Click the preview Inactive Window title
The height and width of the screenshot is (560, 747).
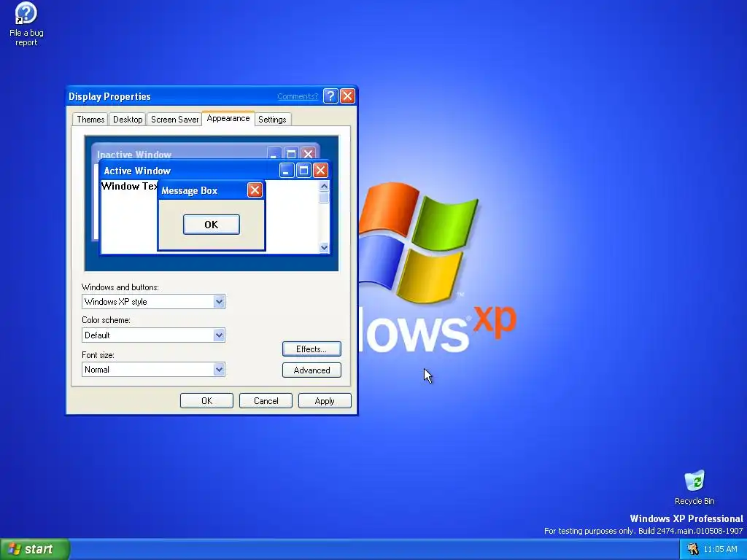pos(134,155)
